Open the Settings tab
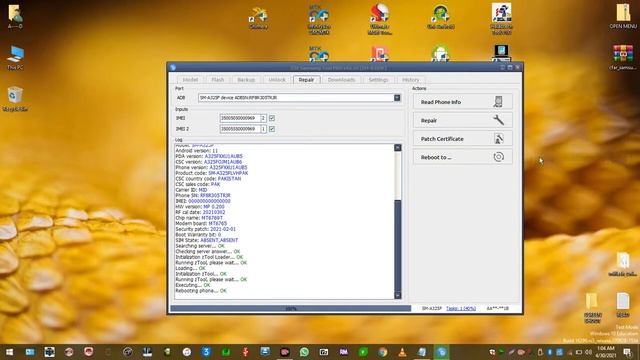The height and width of the screenshot is (360, 640). (378, 80)
